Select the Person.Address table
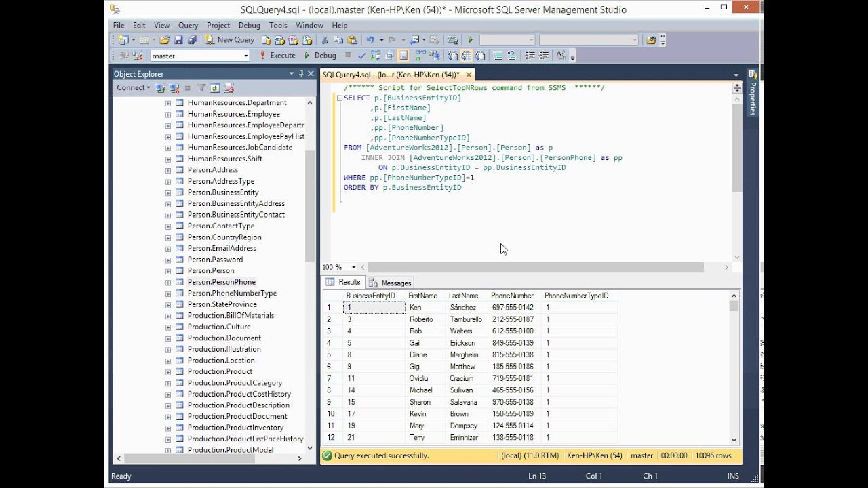 (213, 170)
